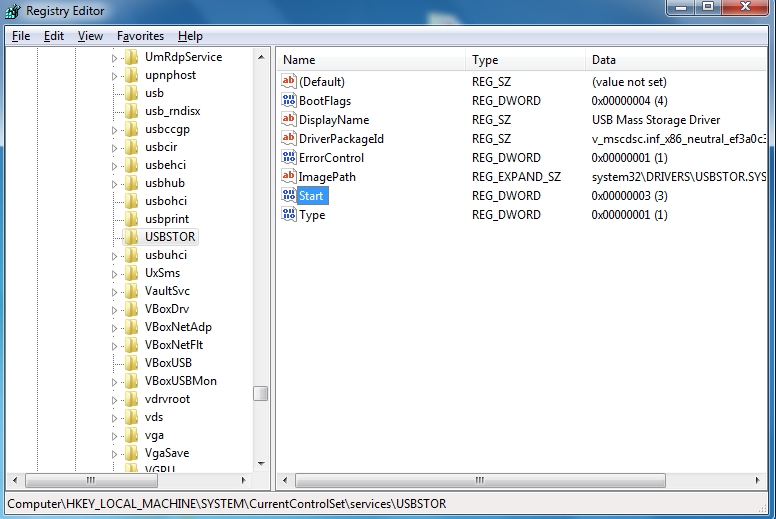Open the Edit menu
This screenshot has width=776, height=519.
click(53, 36)
